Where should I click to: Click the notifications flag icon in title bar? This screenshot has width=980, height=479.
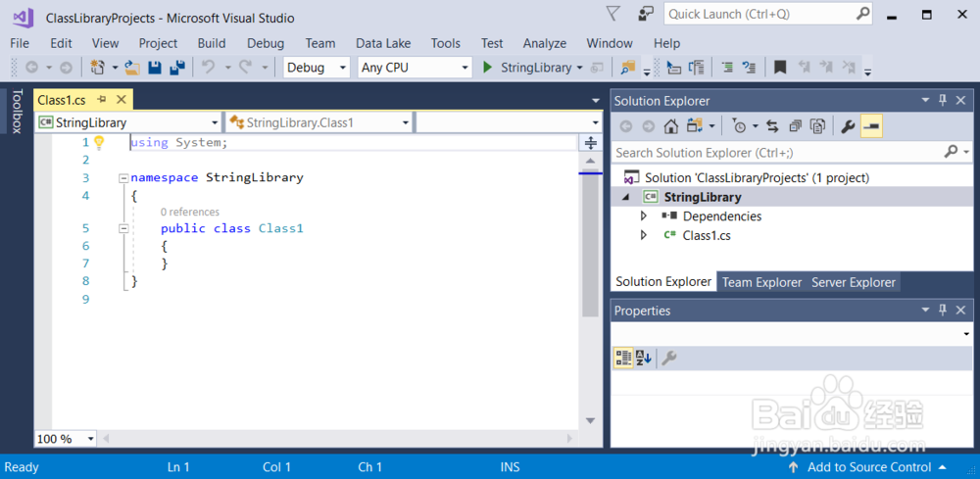pos(613,14)
